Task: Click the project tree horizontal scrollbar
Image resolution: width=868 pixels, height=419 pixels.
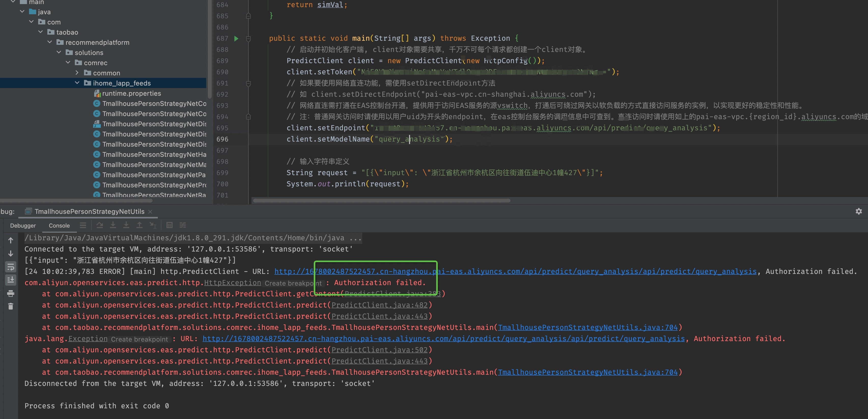Action: pyautogui.click(x=76, y=201)
